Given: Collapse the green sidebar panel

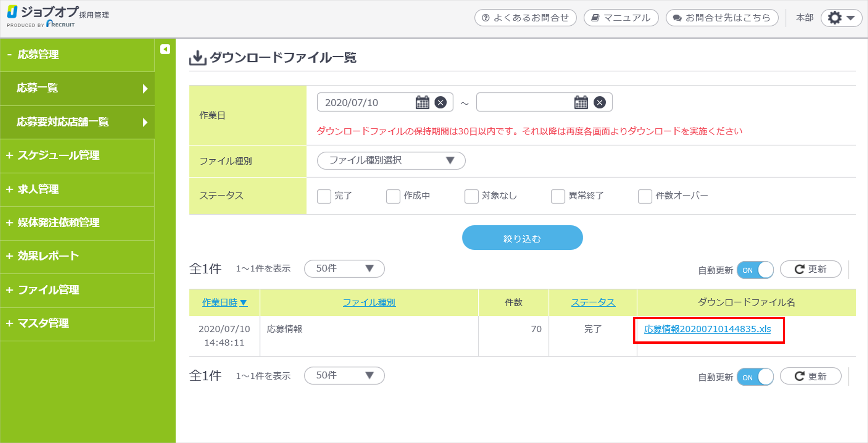Looking at the screenshot, I should coord(165,49).
